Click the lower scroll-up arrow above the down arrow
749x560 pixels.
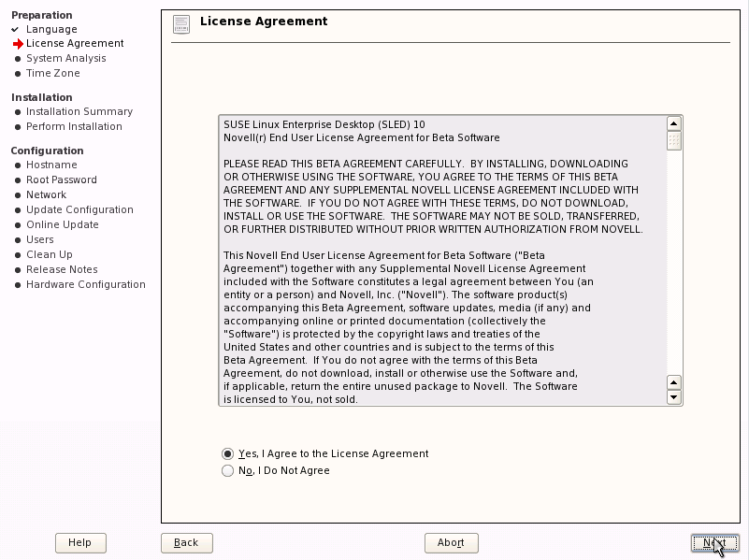coord(674,382)
